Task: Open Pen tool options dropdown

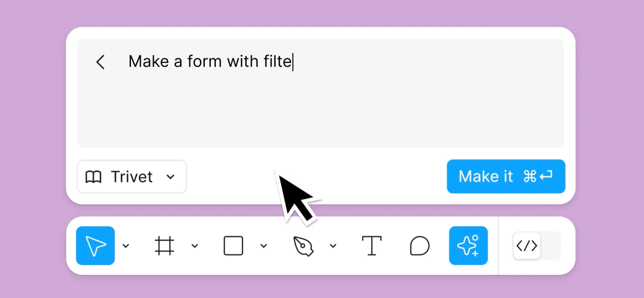Action: [x=333, y=246]
